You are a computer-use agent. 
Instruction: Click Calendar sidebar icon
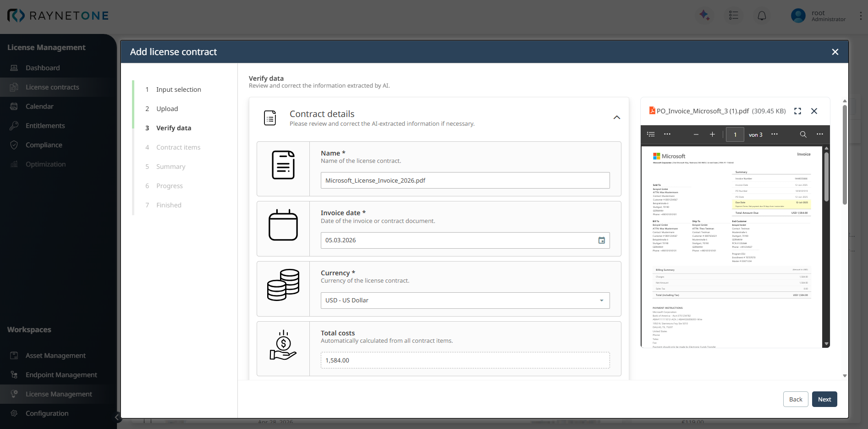pyautogui.click(x=14, y=106)
